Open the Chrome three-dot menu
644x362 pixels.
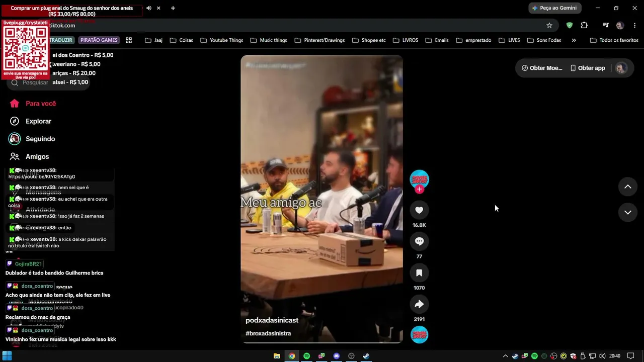634,26
